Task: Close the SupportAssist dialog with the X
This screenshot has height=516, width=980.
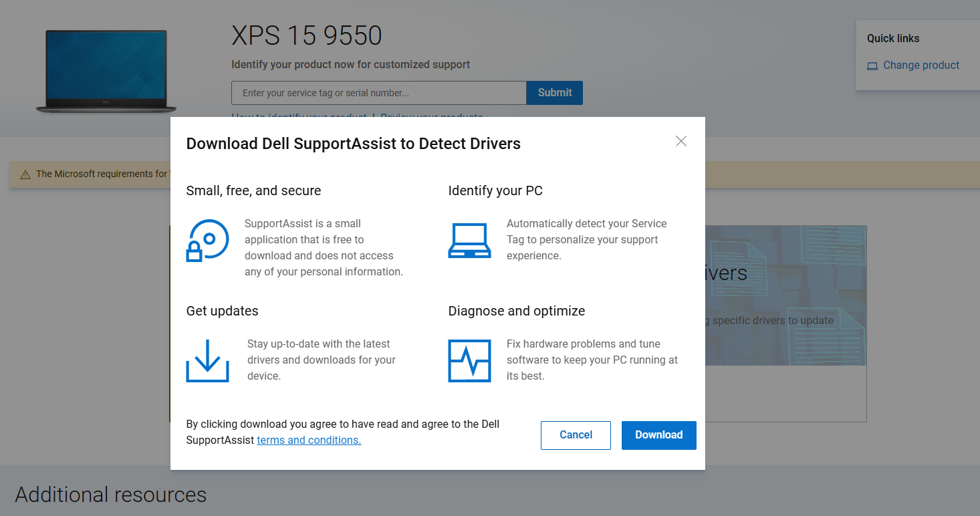Action: (x=681, y=141)
